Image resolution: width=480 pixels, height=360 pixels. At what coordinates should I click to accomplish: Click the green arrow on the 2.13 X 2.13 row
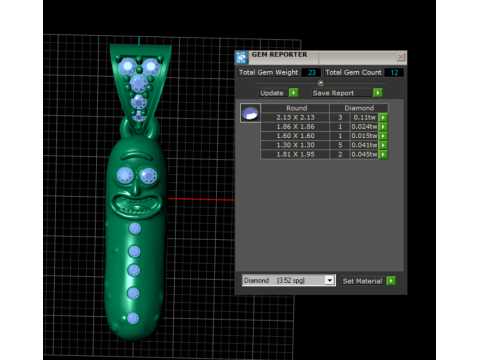coord(383,117)
